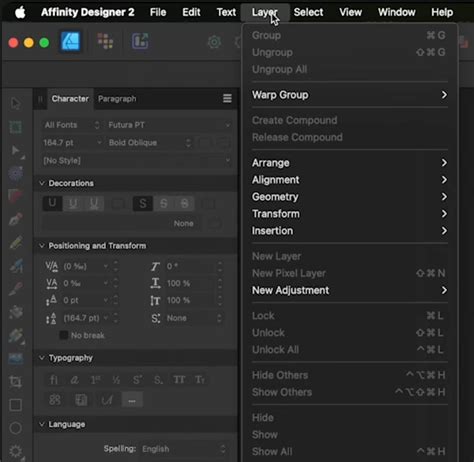Select the Vector Crop tool
The image size is (474, 462).
tap(15, 381)
